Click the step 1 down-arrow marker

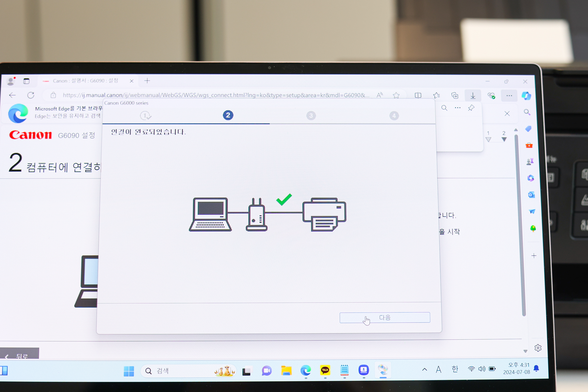coord(488,139)
